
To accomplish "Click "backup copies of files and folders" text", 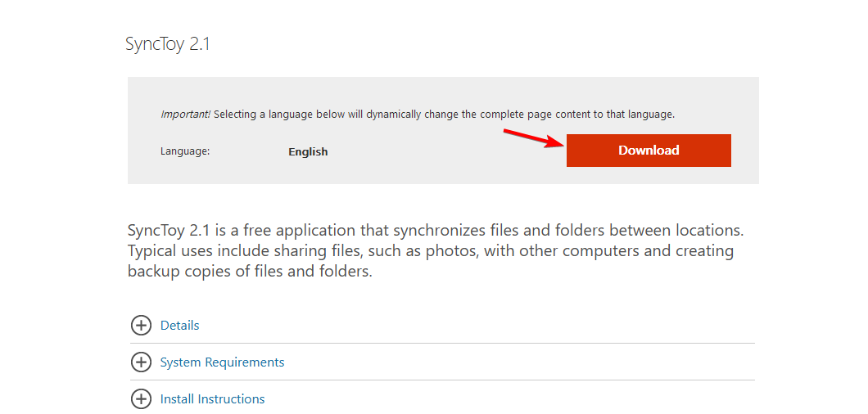I will [x=250, y=271].
